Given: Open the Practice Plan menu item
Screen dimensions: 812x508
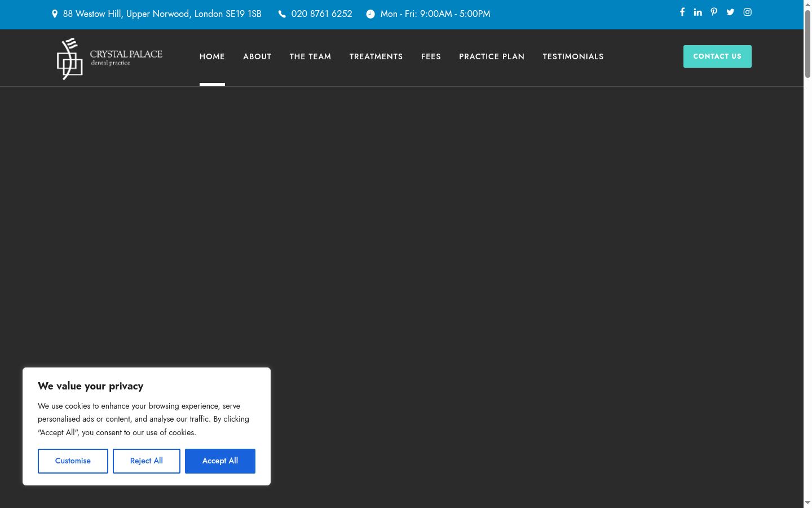Looking at the screenshot, I should tap(492, 56).
